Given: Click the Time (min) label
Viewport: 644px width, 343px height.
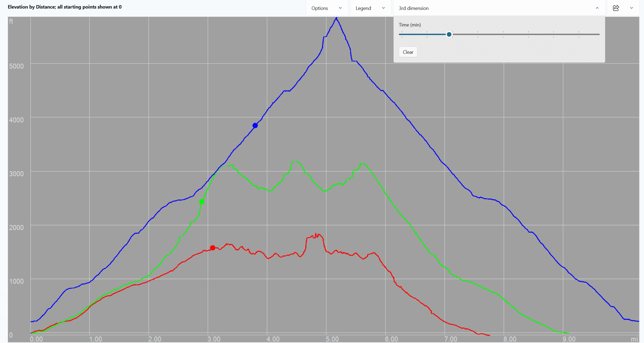Looking at the screenshot, I should [x=410, y=25].
